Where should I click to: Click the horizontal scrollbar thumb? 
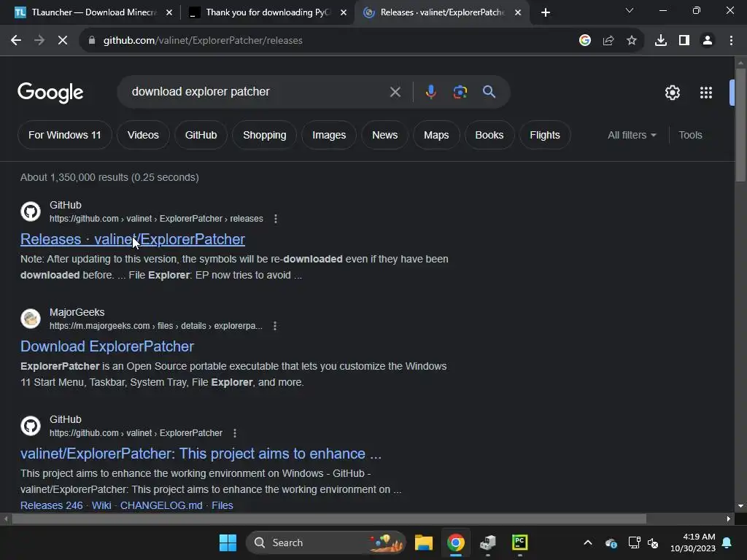tap(329, 519)
